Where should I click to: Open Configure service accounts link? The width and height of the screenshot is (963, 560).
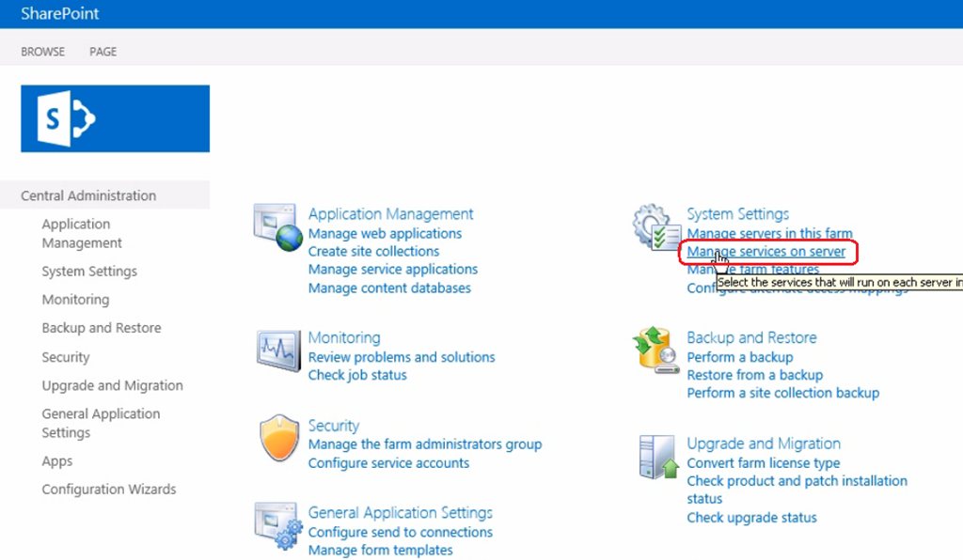point(388,463)
